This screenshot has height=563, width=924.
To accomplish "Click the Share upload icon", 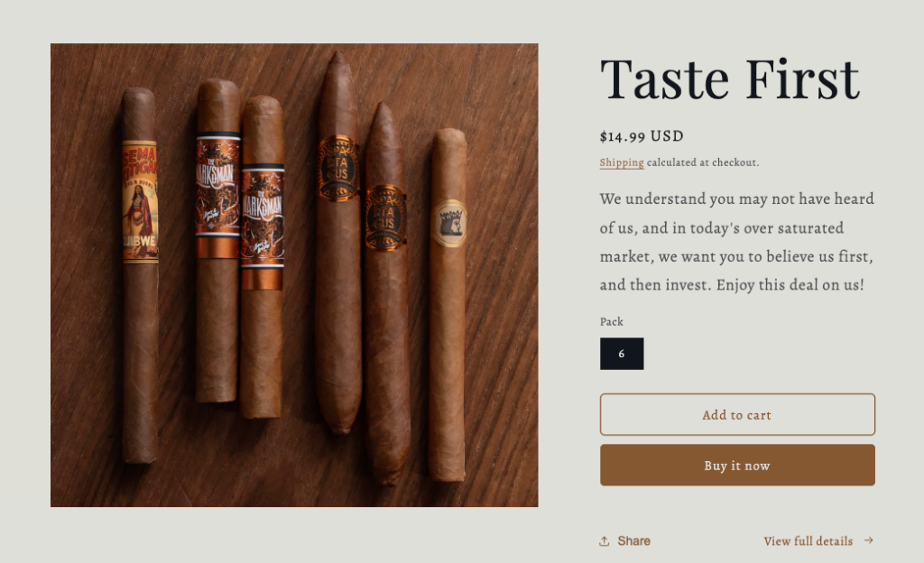I will pyautogui.click(x=604, y=541).
